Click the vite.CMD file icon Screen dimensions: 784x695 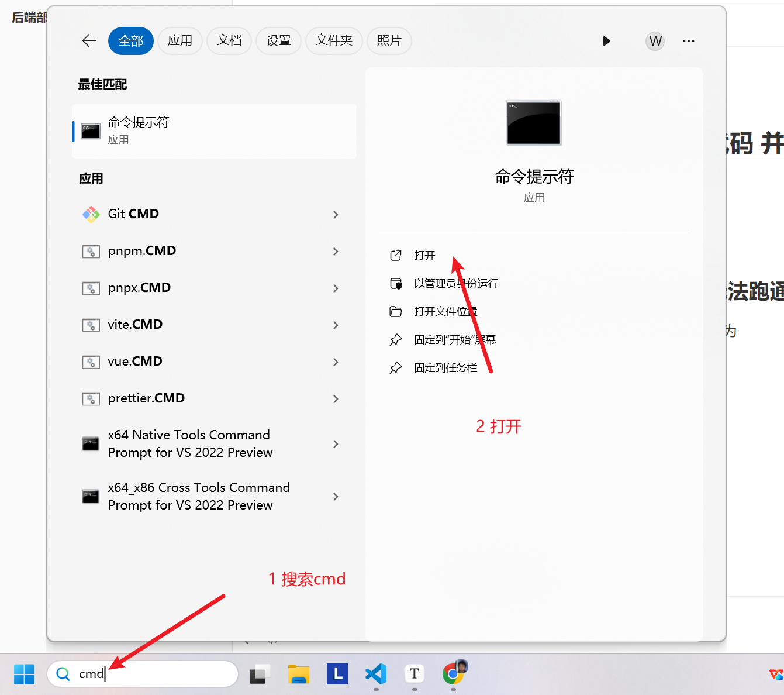tap(91, 325)
